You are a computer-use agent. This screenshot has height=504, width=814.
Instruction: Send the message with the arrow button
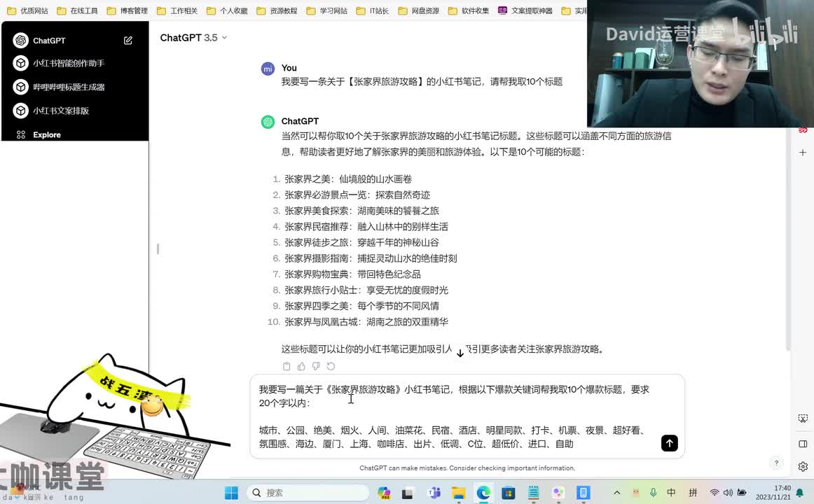pyautogui.click(x=669, y=443)
